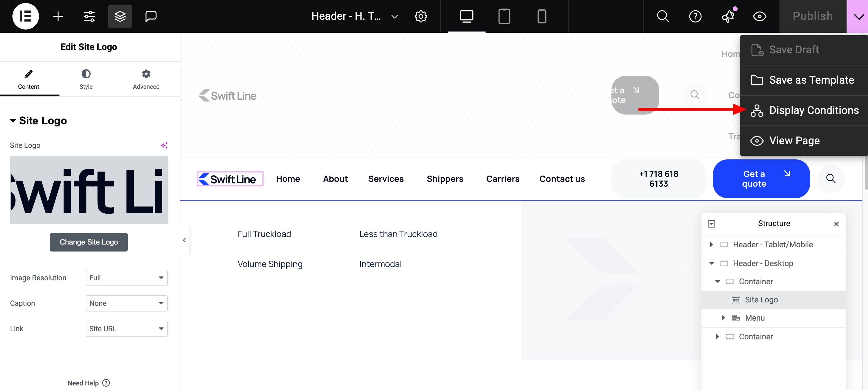
Task: Switch to the Style tab
Action: [86, 79]
